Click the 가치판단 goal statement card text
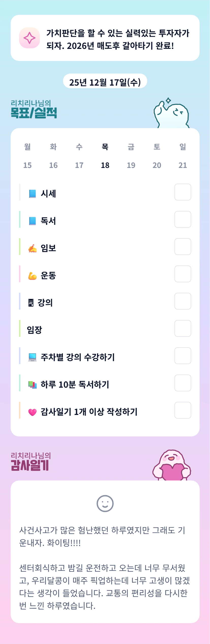210x644 pixels. 118,39
